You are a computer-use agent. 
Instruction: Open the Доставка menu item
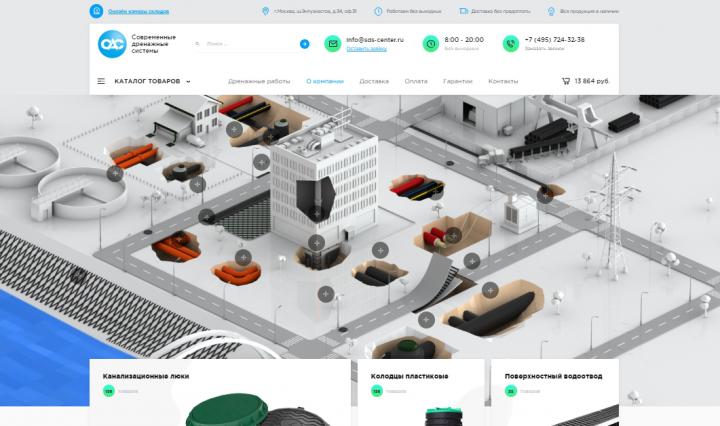[x=374, y=81]
